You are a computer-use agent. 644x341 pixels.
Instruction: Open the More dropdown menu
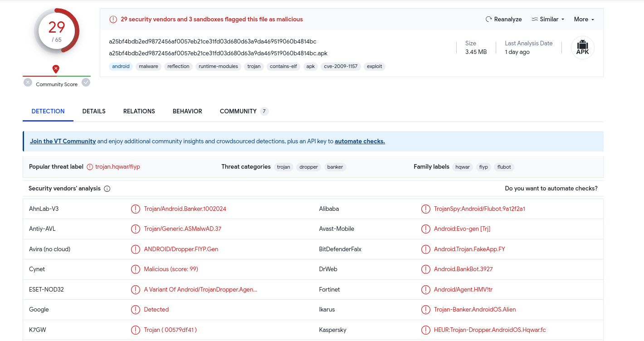point(584,19)
